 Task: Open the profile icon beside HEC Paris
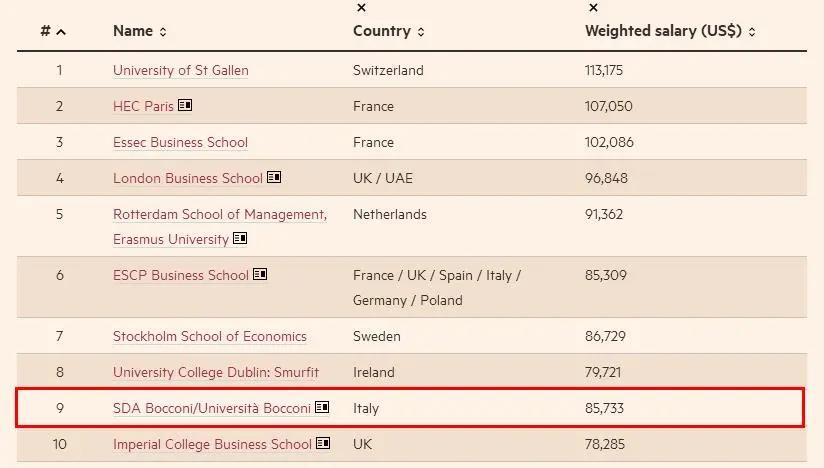[x=185, y=105]
